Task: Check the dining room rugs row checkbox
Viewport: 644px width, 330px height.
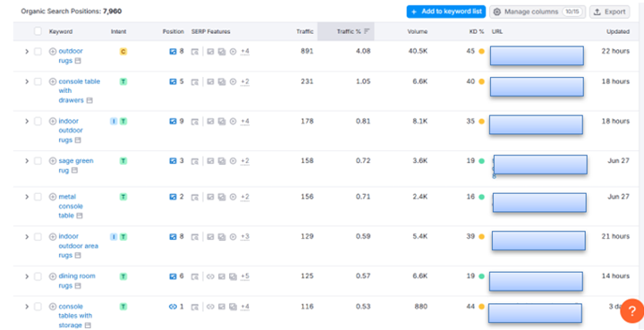Action: pos(38,276)
